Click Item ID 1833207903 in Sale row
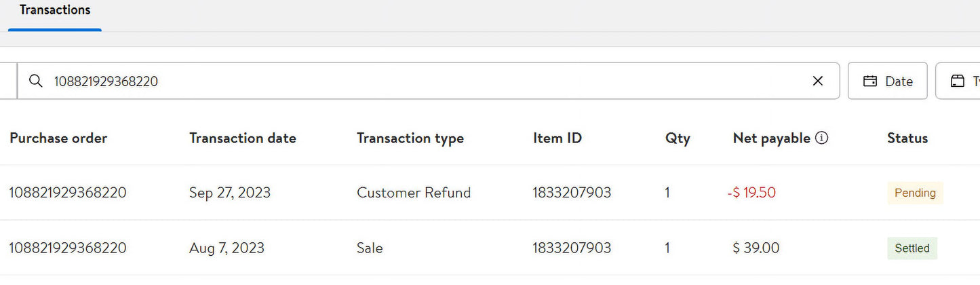The image size is (980, 285). (x=572, y=248)
